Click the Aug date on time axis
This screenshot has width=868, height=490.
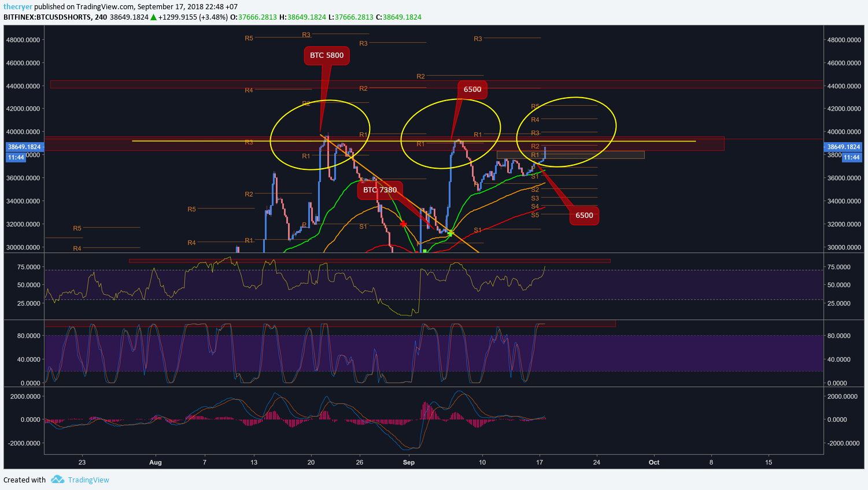[x=155, y=462]
